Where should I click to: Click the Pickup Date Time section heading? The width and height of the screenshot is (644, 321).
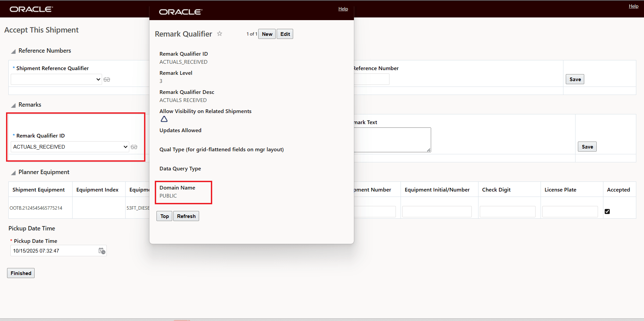coord(32,228)
